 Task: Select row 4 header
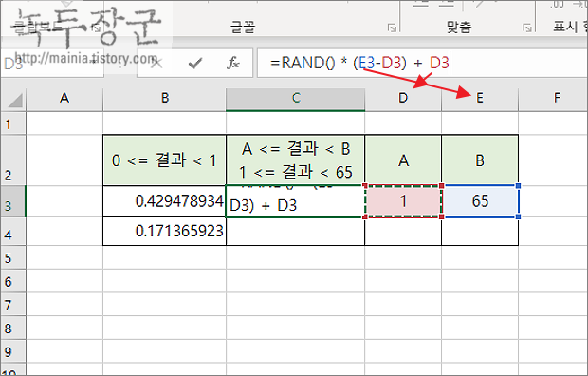pyautogui.click(x=12, y=232)
